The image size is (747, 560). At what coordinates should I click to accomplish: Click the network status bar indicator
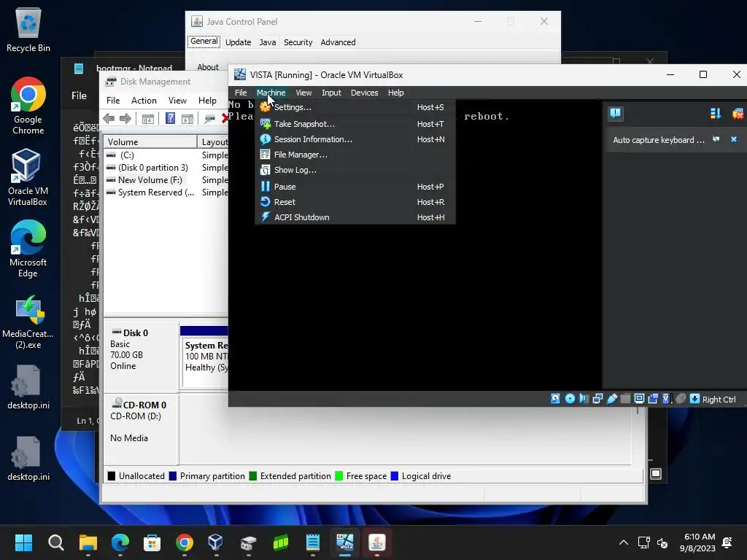[598, 399]
